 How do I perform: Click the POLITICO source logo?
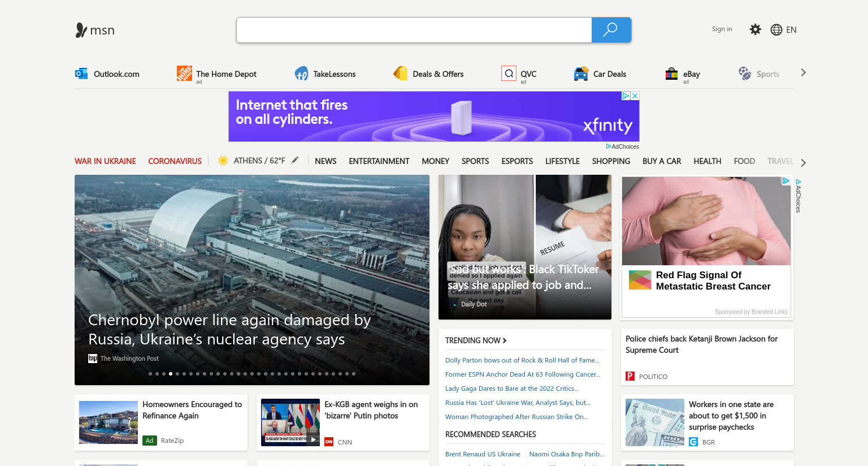pyautogui.click(x=630, y=376)
